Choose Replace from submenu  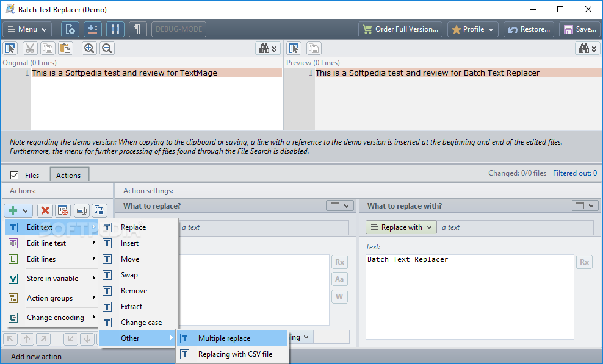[139, 227]
